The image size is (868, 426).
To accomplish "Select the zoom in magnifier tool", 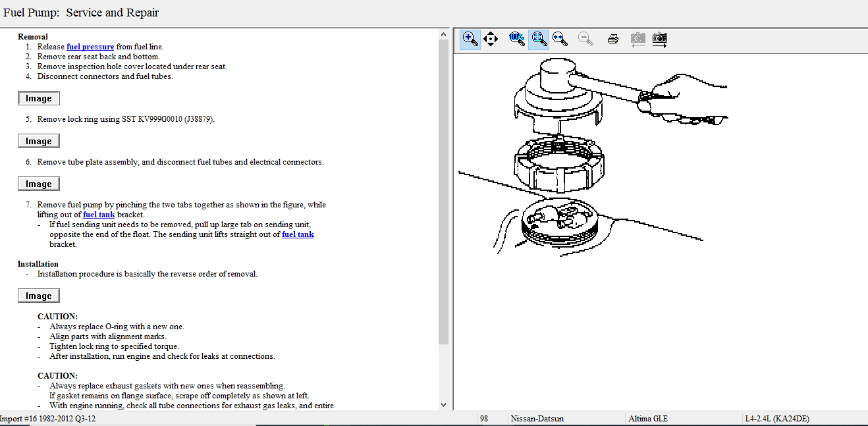I will click(470, 39).
